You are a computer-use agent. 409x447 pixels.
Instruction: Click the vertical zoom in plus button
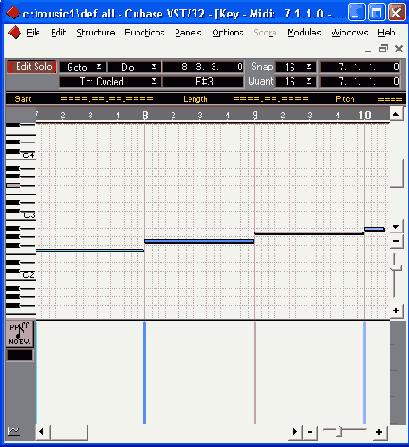[396, 311]
